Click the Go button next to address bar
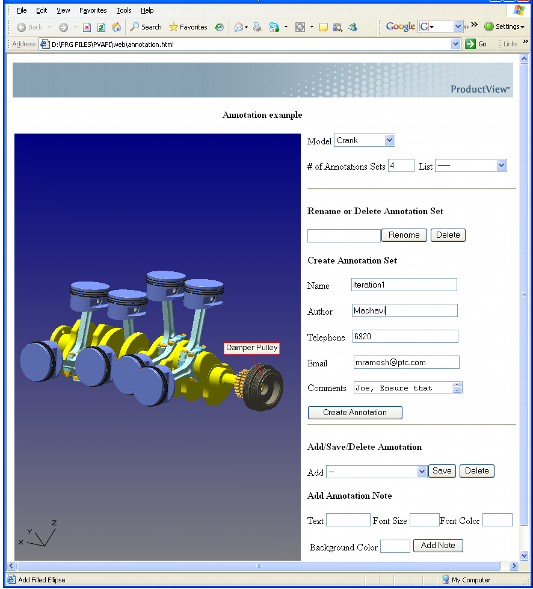This screenshot has width=533, height=589. (x=476, y=44)
